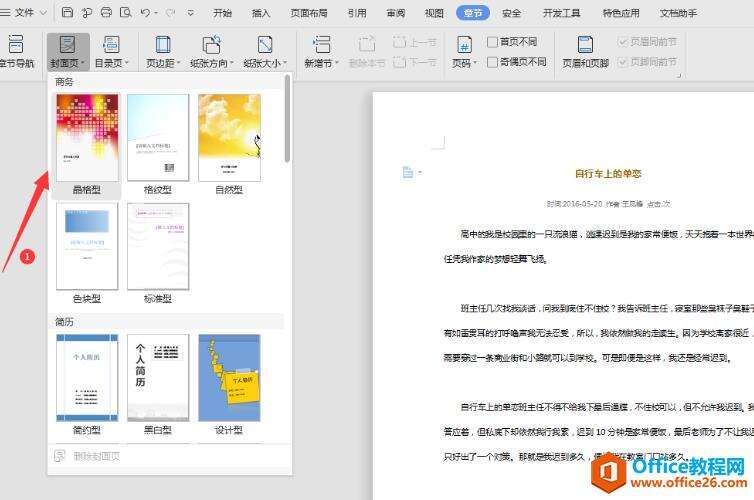Click the 章节导航 chapter navigation icon
This screenshot has width=754, height=500.
[15, 45]
